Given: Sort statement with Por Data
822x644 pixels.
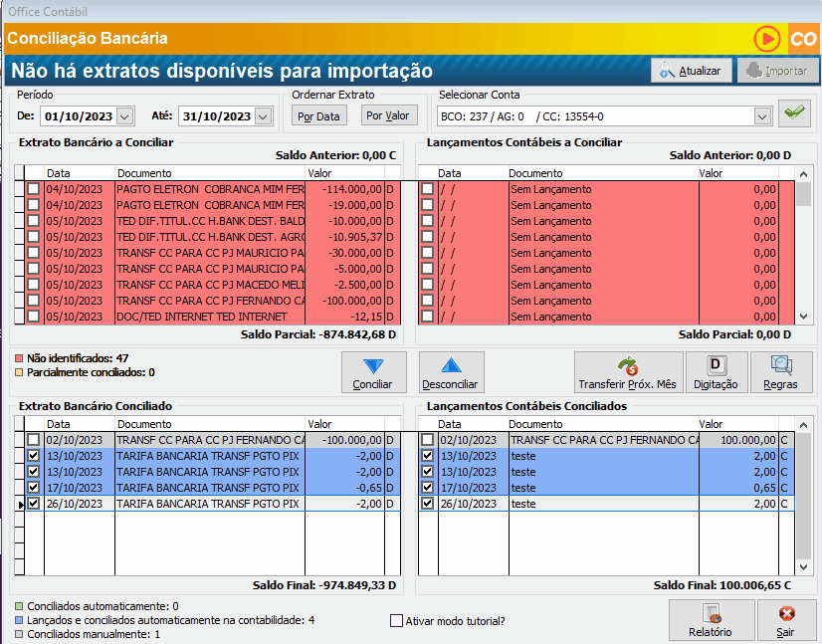Looking at the screenshot, I should click(319, 115).
